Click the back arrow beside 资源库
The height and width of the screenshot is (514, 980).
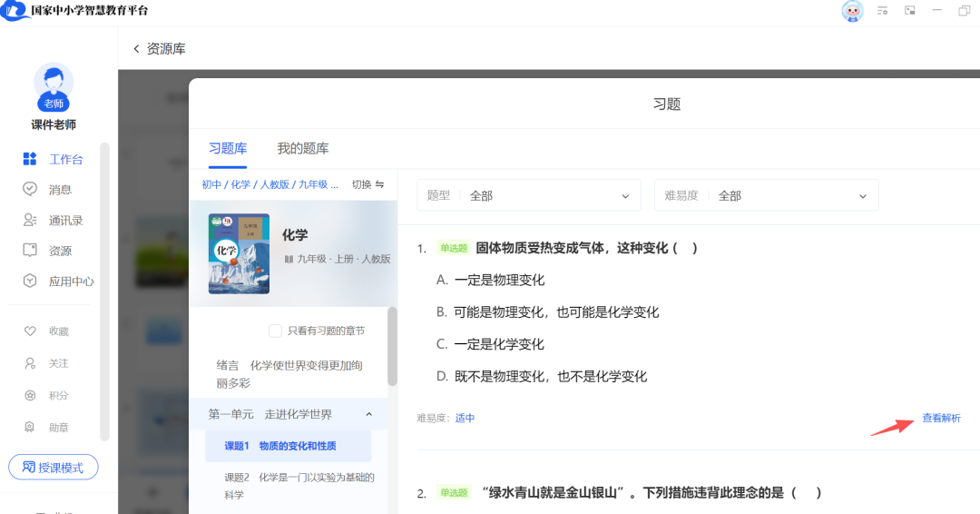pos(136,49)
